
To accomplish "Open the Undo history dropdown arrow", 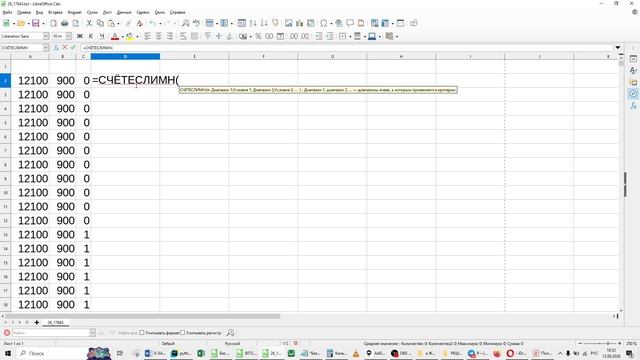I will tap(160, 23).
